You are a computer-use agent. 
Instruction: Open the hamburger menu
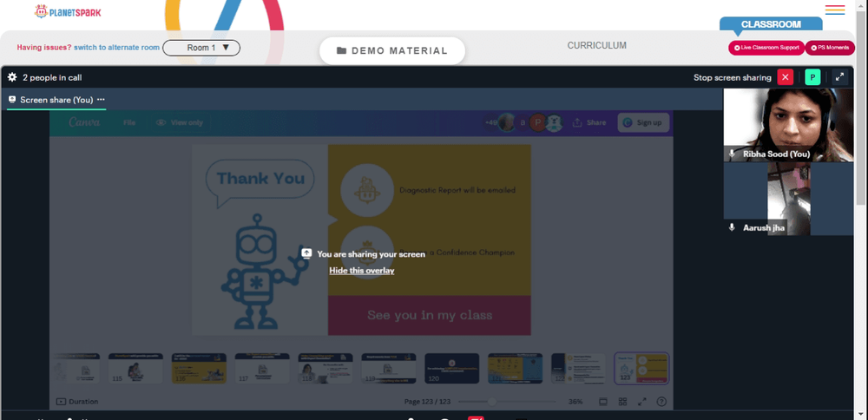click(x=835, y=10)
